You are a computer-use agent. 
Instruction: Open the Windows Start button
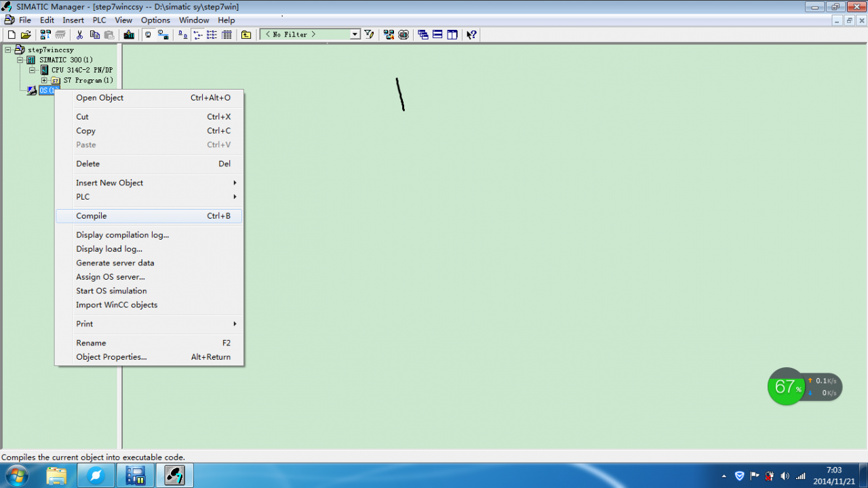(x=16, y=475)
